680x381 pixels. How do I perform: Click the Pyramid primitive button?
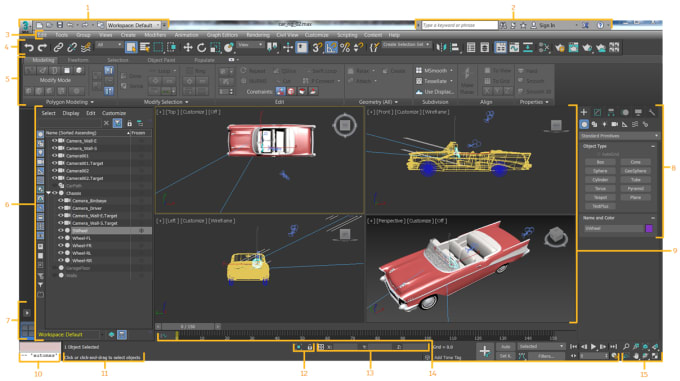pos(635,189)
